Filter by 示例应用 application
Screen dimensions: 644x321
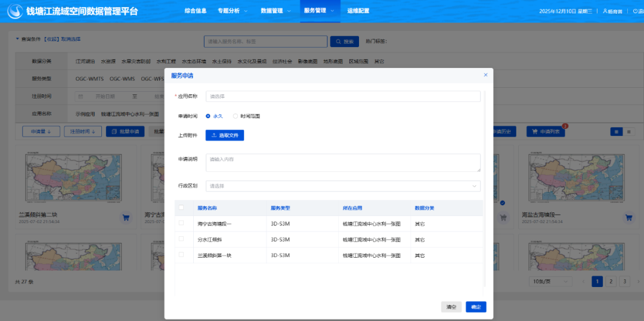85,114
